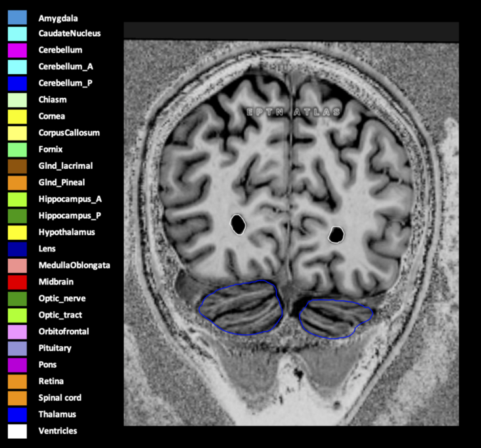The height and width of the screenshot is (448, 481).
Task: Click the Hippocampus_P legend label
Action: pos(70,215)
